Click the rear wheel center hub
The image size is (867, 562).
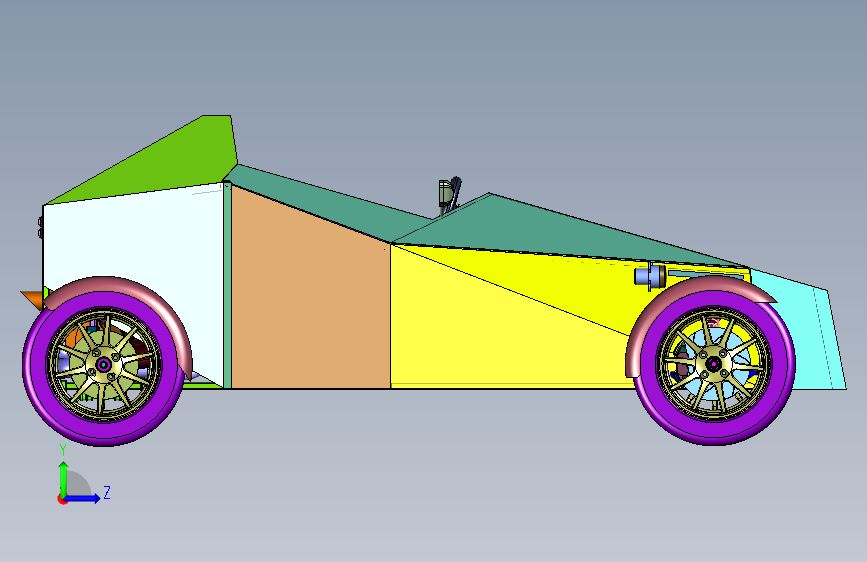103,365
